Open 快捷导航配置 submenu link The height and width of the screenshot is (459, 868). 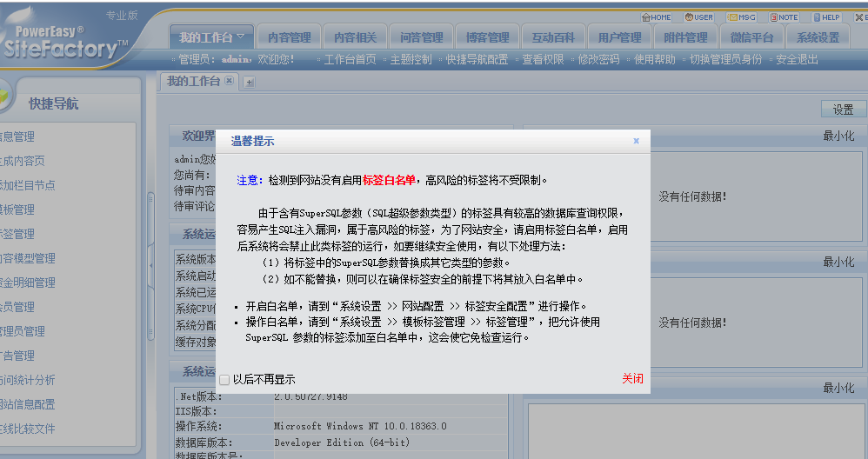tap(477, 59)
